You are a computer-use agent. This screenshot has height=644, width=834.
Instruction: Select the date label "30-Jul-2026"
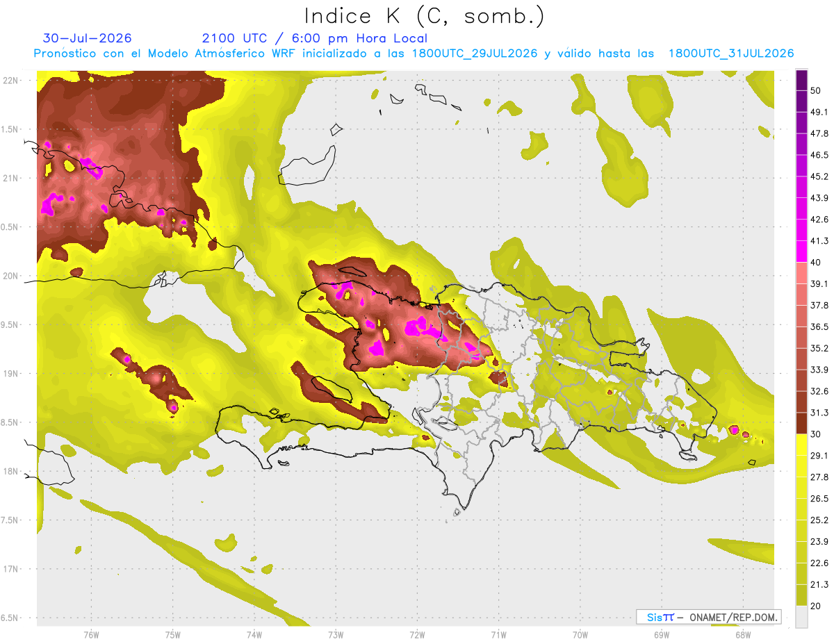(x=88, y=38)
